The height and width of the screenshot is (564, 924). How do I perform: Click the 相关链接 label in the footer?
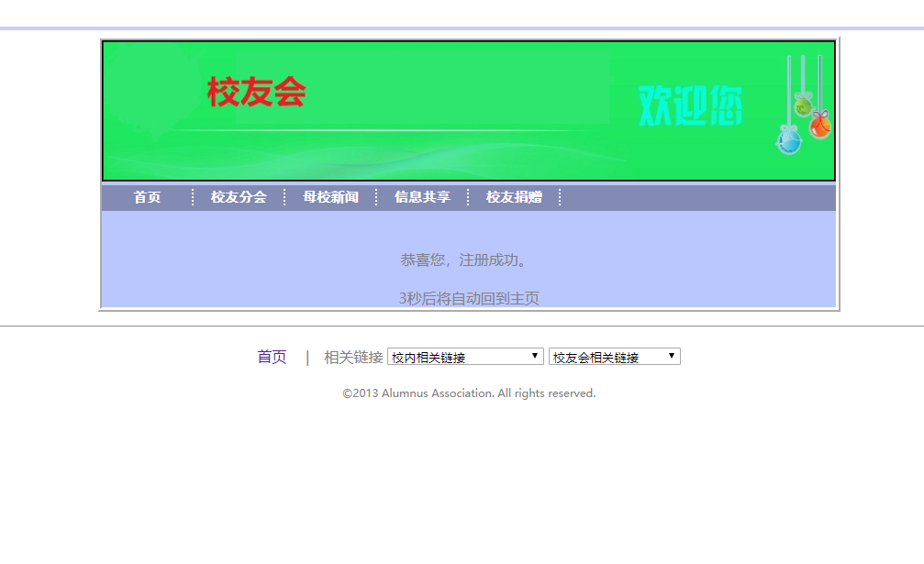click(351, 357)
